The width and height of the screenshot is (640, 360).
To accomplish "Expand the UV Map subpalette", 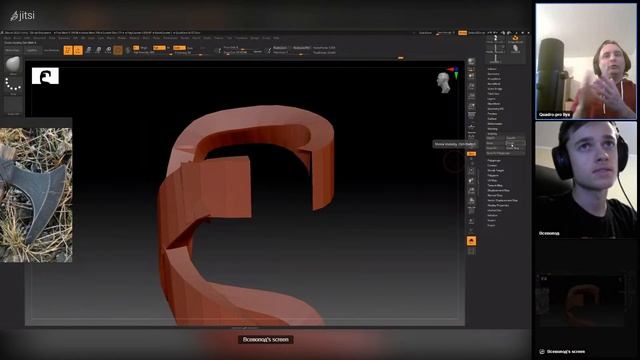I will tap(492, 180).
